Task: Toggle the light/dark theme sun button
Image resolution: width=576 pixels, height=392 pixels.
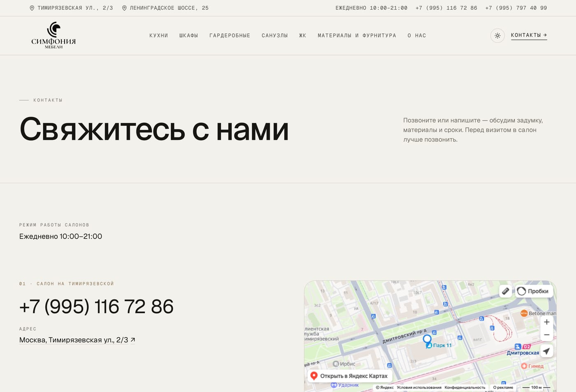Action: (x=497, y=36)
